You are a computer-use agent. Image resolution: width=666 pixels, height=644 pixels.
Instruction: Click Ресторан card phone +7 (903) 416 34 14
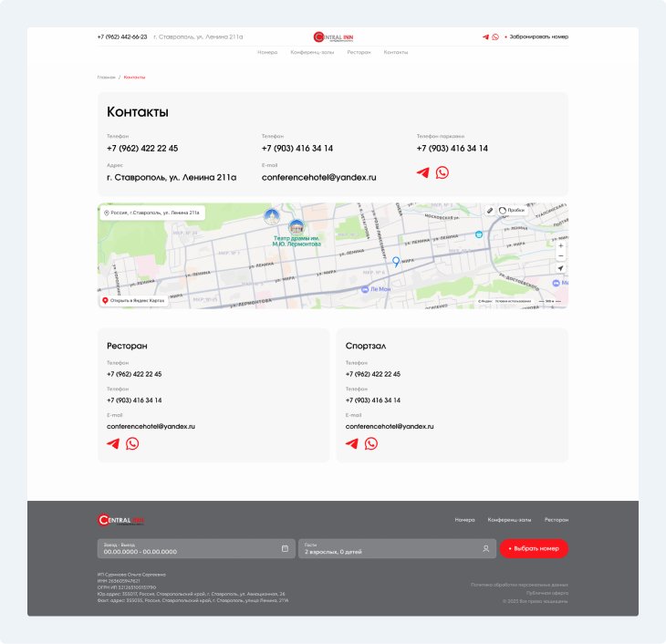pyautogui.click(x=134, y=400)
